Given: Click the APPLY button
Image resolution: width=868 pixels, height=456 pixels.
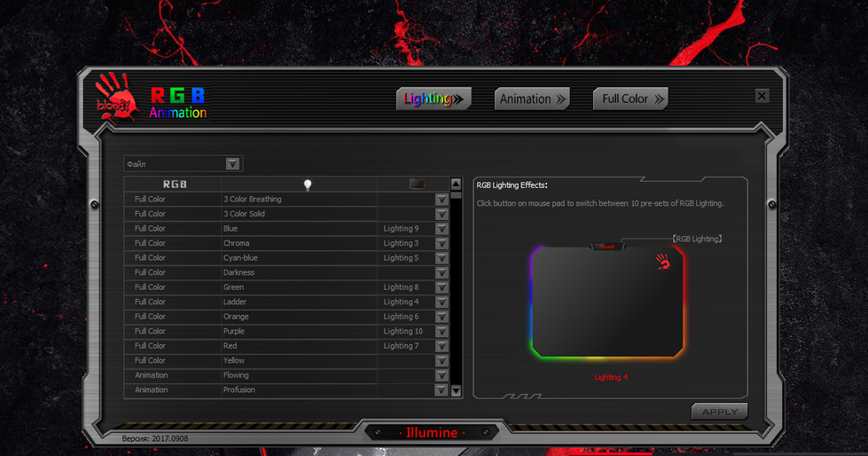Looking at the screenshot, I should (719, 412).
